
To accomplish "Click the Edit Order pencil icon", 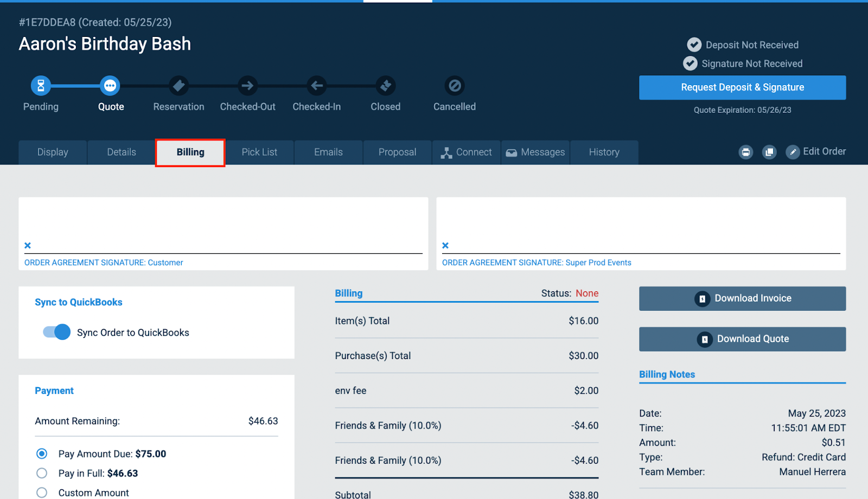I will click(x=793, y=152).
